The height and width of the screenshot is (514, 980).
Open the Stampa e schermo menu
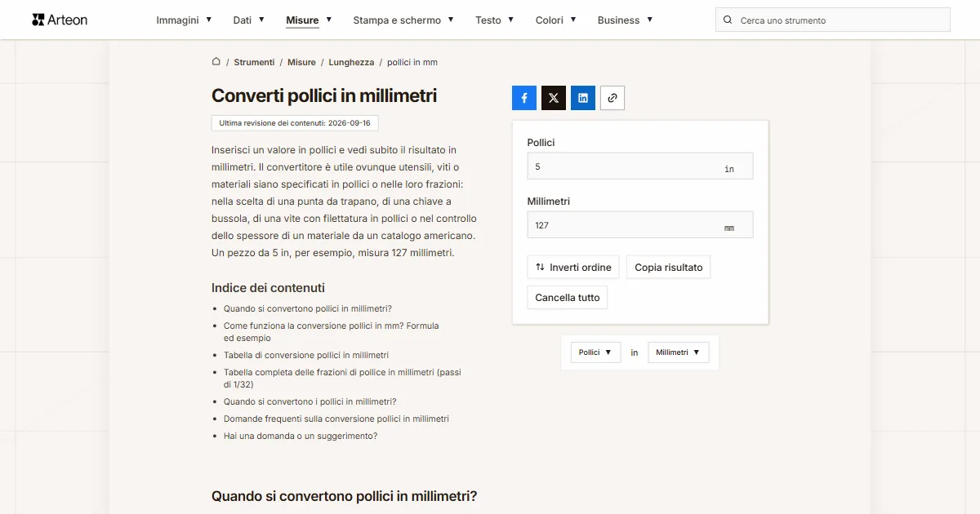pos(403,20)
